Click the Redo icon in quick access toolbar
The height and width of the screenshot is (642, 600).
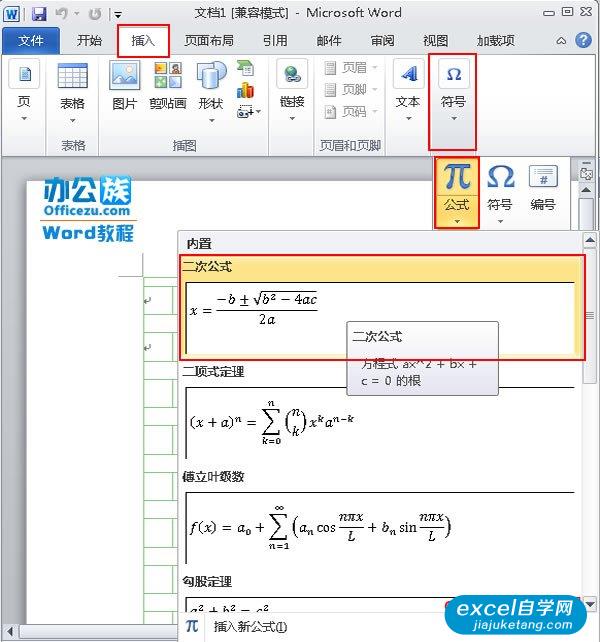(x=95, y=14)
